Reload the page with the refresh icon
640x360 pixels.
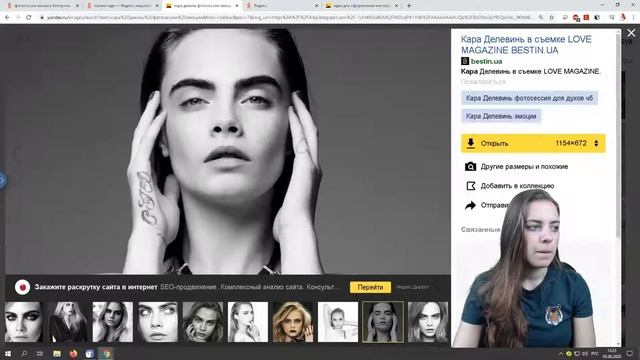click(28, 18)
